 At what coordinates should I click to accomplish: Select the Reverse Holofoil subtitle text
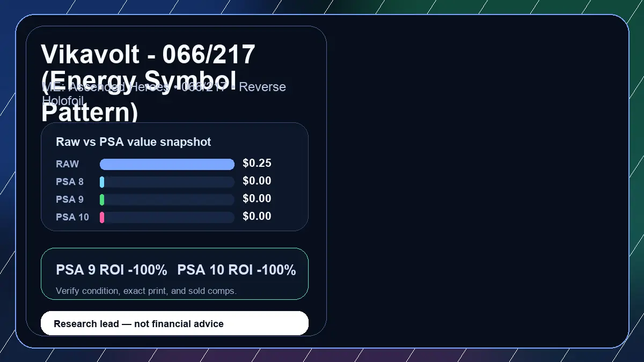(x=164, y=93)
